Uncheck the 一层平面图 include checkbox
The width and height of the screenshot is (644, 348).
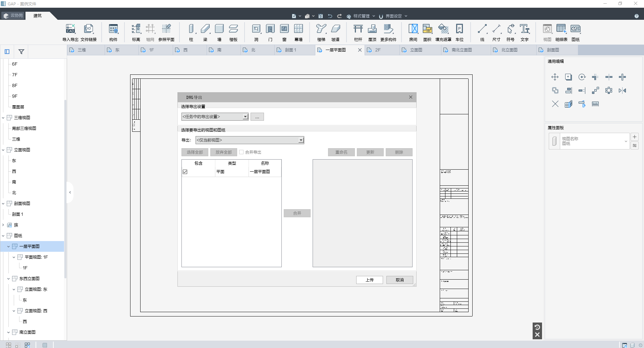click(x=185, y=172)
